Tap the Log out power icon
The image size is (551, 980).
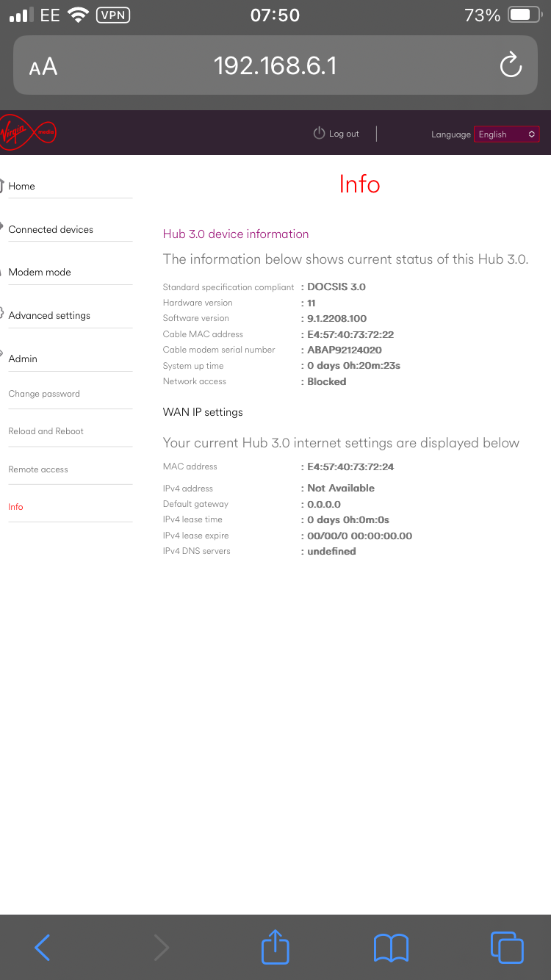click(x=319, y=133)
